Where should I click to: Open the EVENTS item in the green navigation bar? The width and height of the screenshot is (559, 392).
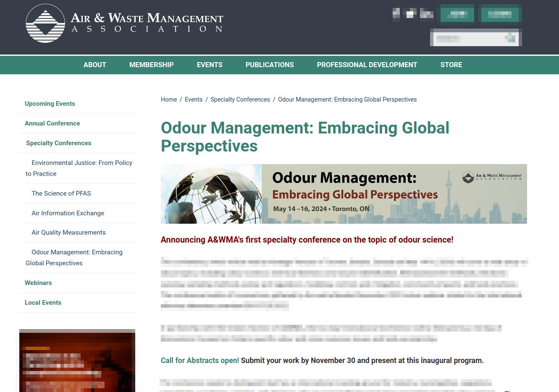pyautogui.click(x=210, y=65)
